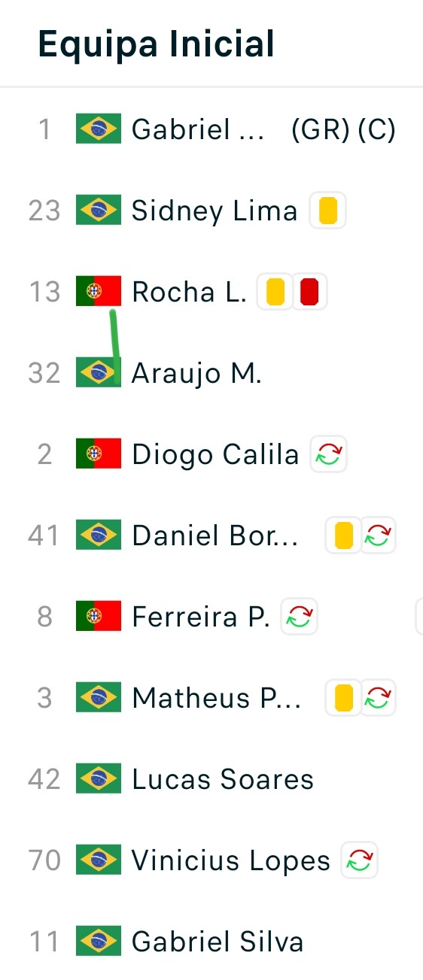Select player Gabriel Silva

pos(218,942)
